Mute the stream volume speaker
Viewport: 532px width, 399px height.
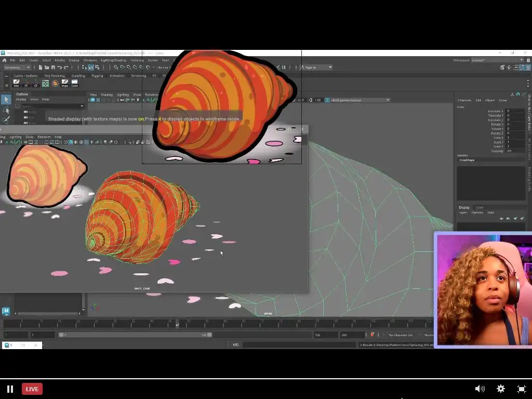click(x=480, y=389)
